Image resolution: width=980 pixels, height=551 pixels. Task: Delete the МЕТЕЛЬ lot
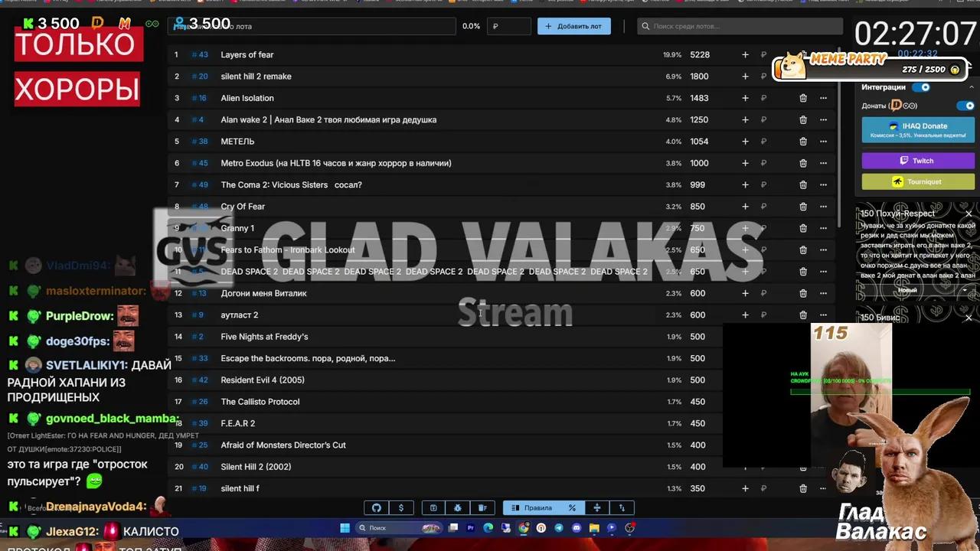(803, 142)
